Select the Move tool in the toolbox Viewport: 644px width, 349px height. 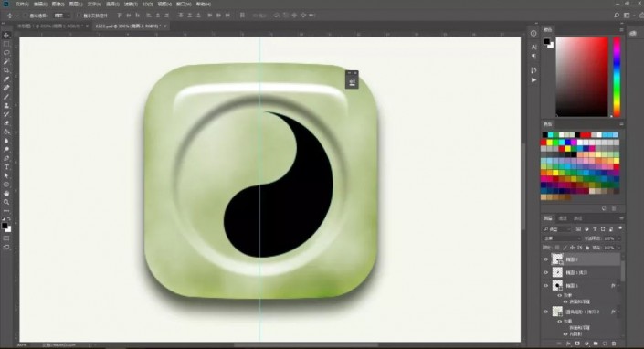[6, 36]
